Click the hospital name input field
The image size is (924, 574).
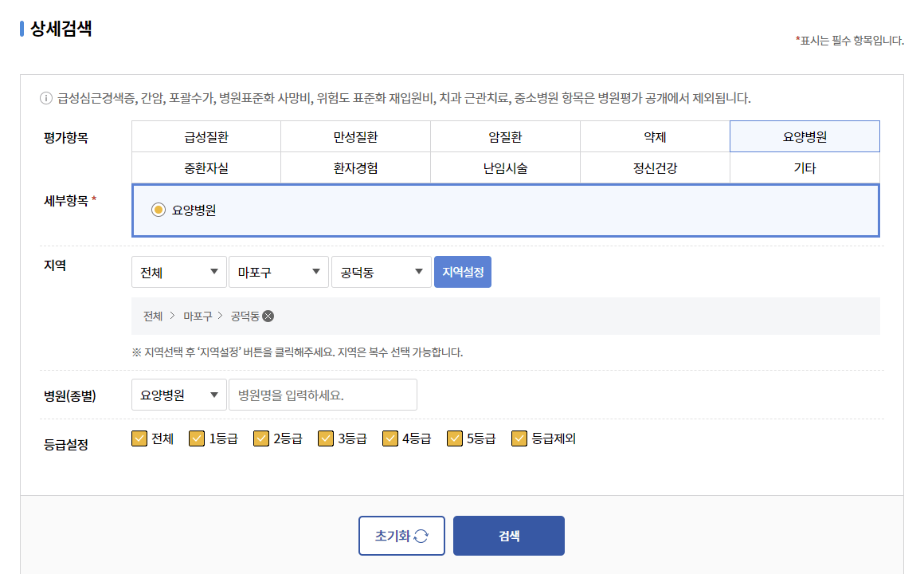point(323,394)
